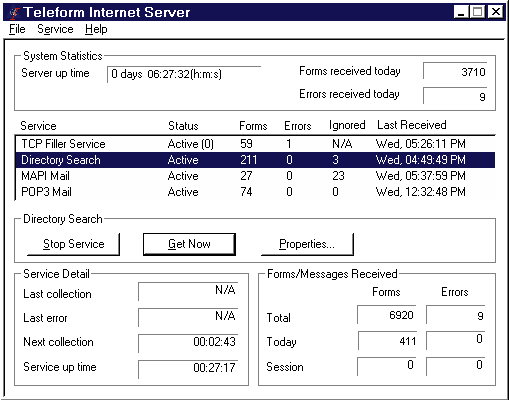Select the Directory Search service row
This screenshot has width=509, height=400.
(x=255, y=160)
